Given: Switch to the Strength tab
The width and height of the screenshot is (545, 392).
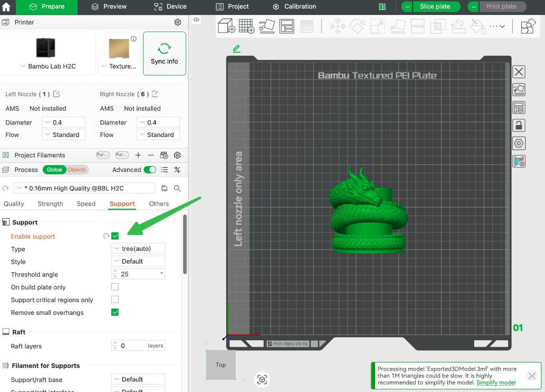Looking at the screenshot, I should point(50,204).
